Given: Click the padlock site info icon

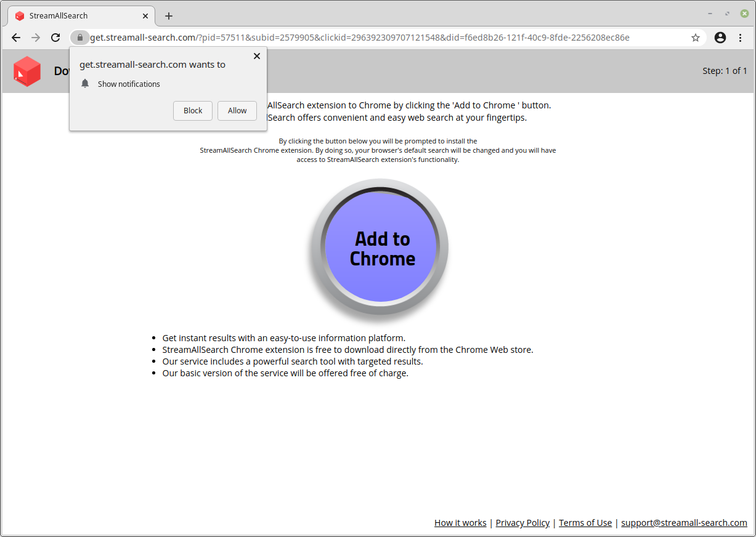Looking at the screenshot, I should tap(80, 38).
